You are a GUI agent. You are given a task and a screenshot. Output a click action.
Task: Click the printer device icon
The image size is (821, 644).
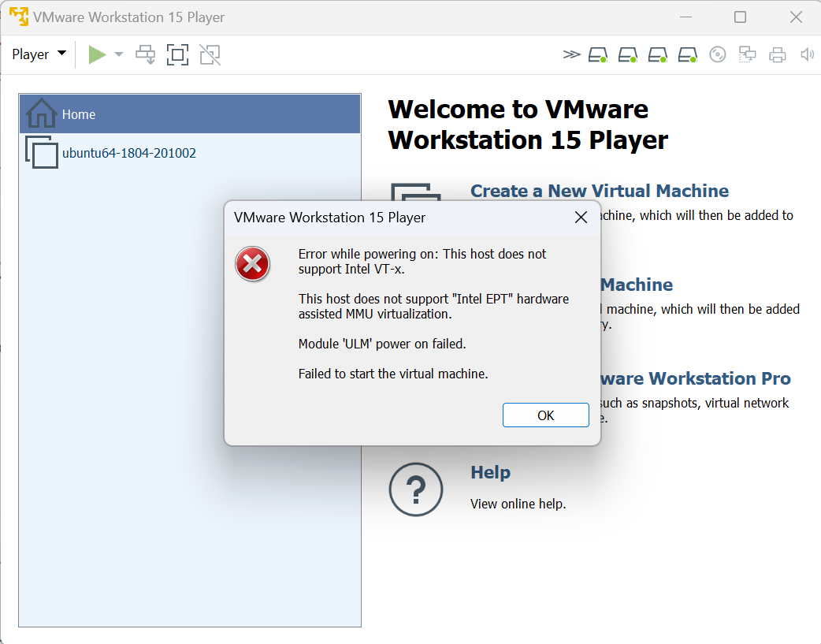tap(777, 54)
